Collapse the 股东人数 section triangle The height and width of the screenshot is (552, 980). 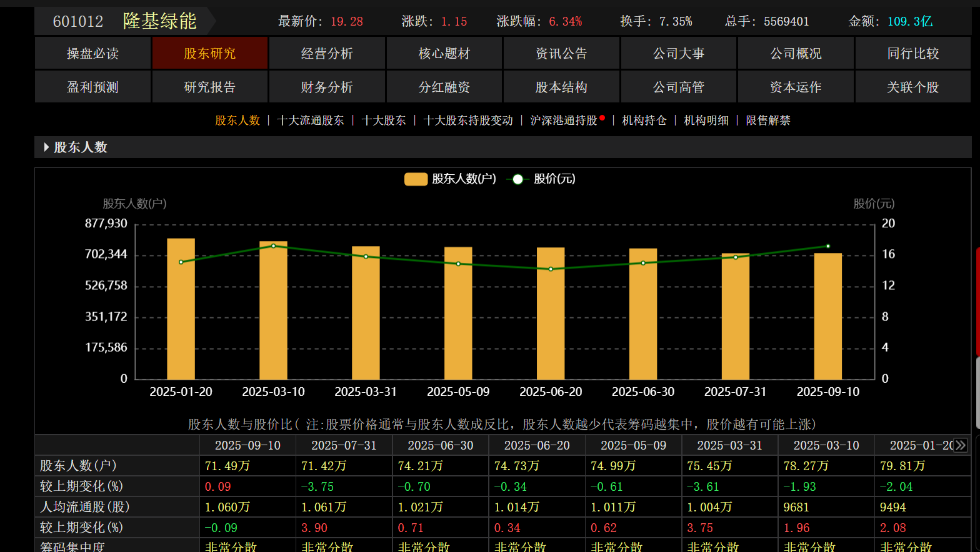tap(47, 147)
